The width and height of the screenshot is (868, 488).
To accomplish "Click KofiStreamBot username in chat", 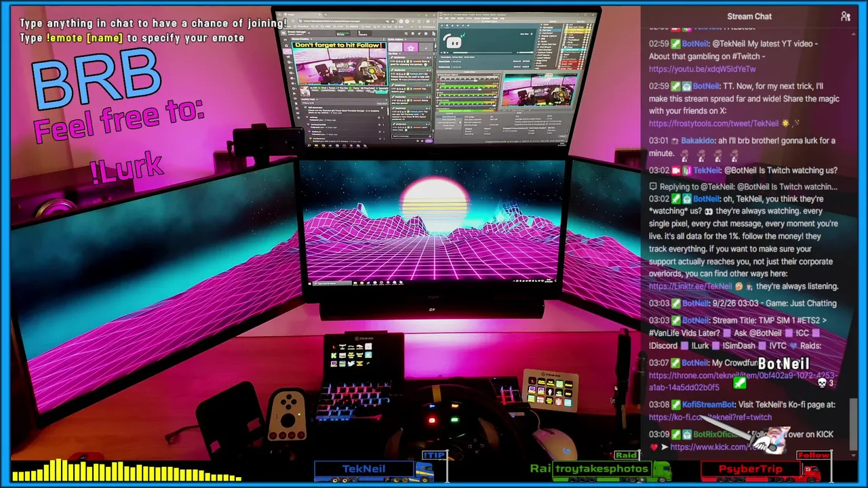I will [x=709, y=405].
